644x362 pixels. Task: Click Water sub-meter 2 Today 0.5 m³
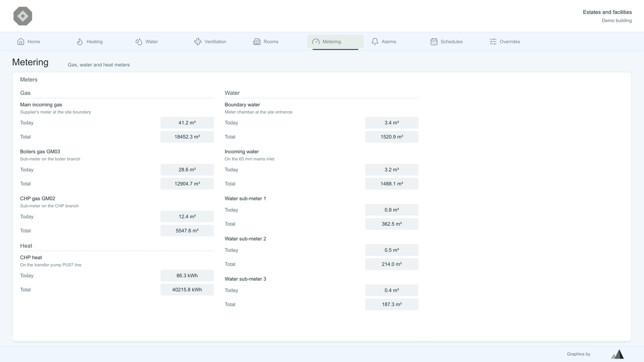click(x=392, y=250)
